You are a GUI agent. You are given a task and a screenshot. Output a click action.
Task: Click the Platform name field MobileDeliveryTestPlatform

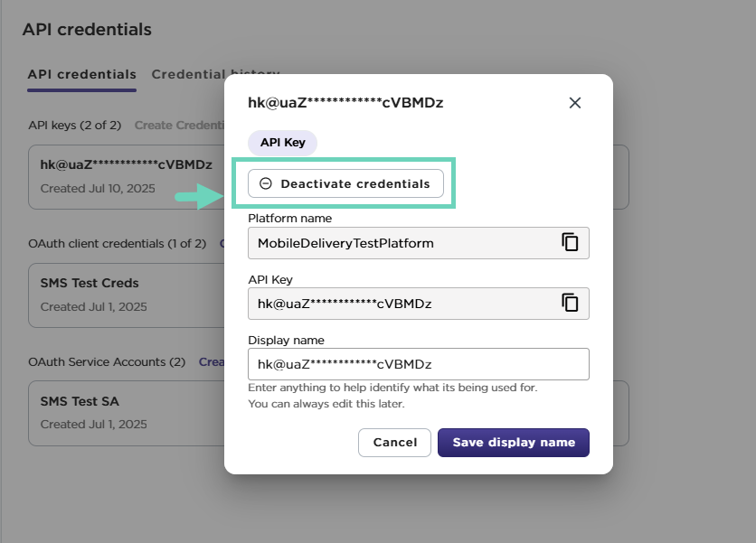(419, 243)
